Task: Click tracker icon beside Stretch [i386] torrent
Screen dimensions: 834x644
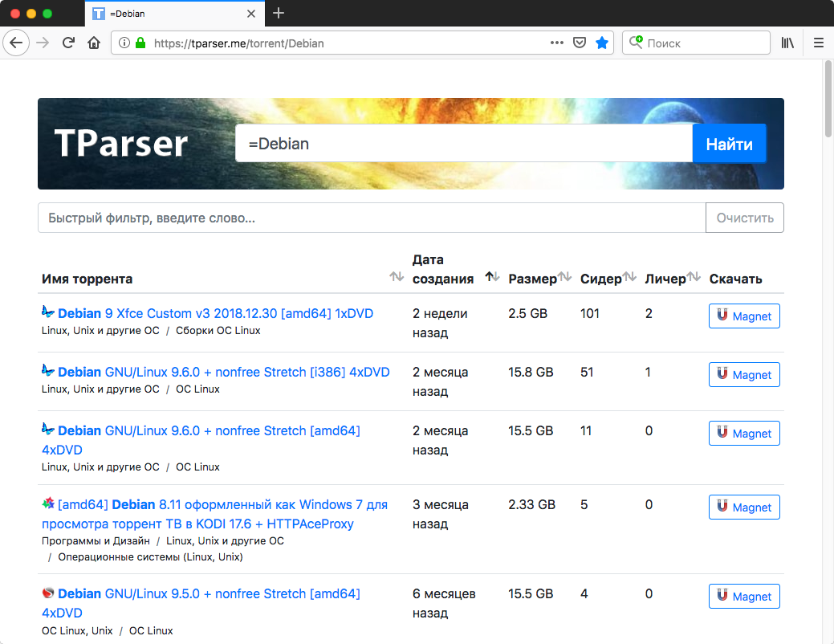Action: click(x=48, y=370)
